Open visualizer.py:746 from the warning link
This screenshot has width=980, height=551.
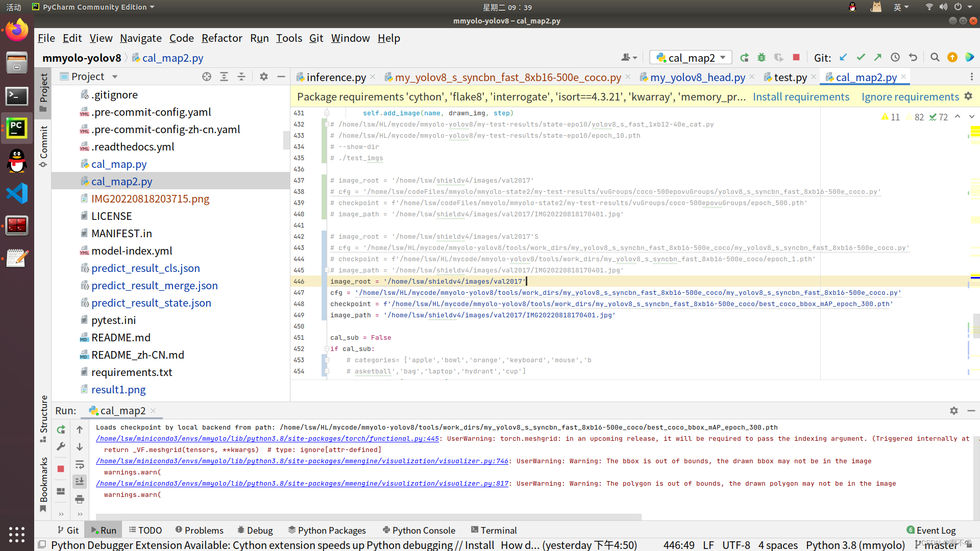301,461
